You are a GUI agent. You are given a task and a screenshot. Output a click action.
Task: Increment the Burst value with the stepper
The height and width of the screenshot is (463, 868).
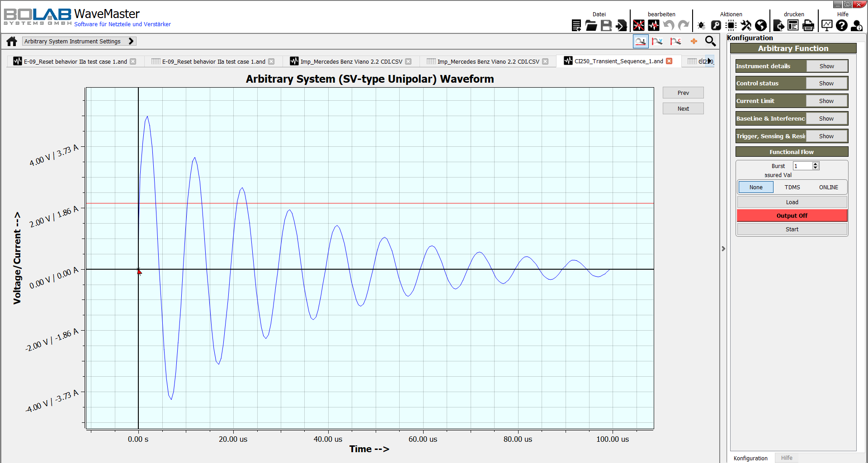click(815, 164)
